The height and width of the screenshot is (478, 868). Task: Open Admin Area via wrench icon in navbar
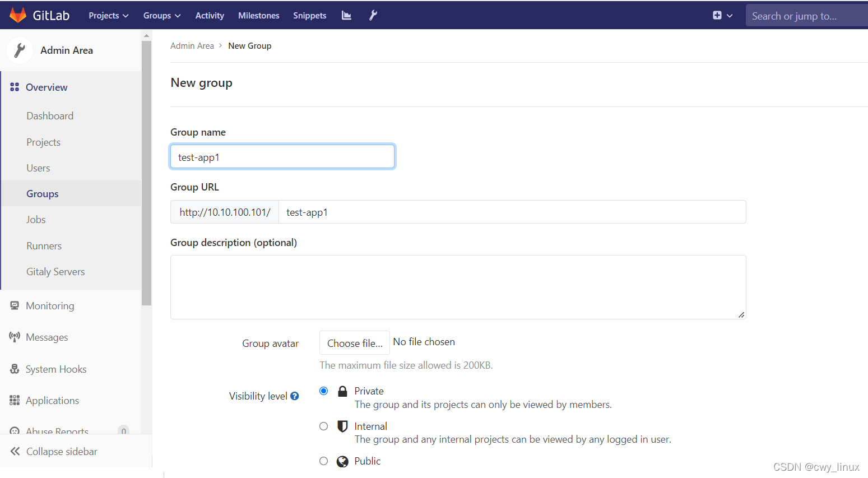pyautogui.click(x=373, y=16)
